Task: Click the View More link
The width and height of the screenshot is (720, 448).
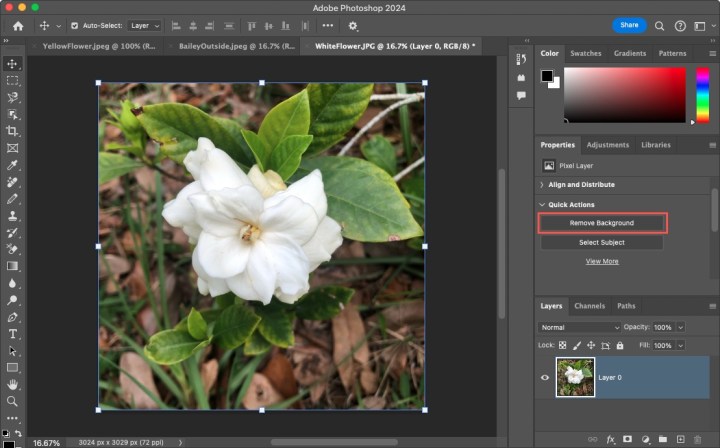Action: 602,261
